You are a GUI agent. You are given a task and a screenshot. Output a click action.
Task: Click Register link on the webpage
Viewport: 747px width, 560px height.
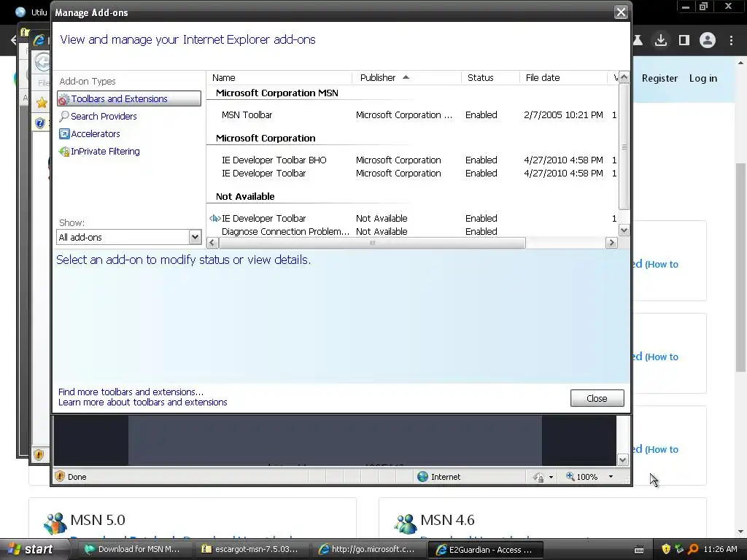coord(659,78)
